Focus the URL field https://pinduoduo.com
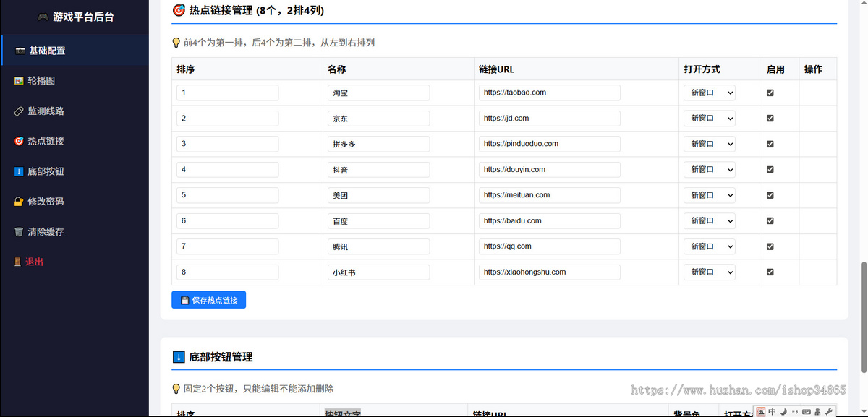The image size is (868, 417). point(549,144)
